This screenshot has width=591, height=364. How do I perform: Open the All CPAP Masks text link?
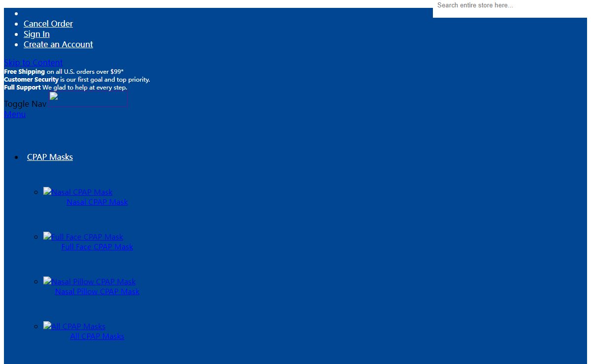(97, 336)
